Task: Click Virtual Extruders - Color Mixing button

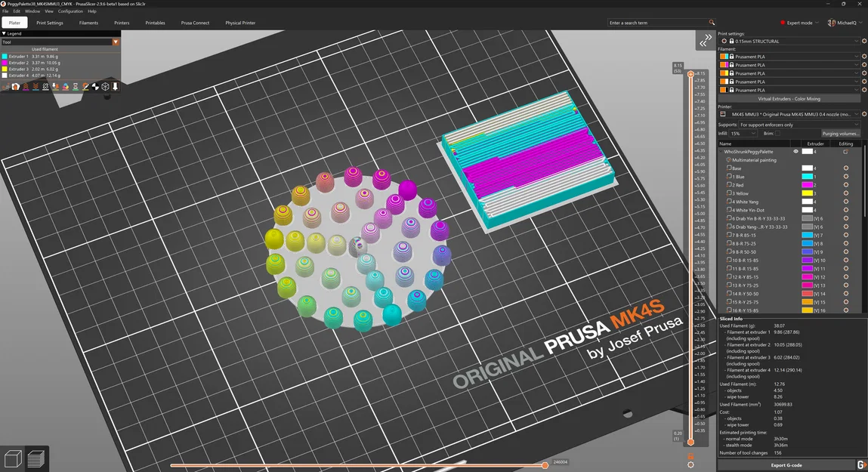Action: (789, 99)
